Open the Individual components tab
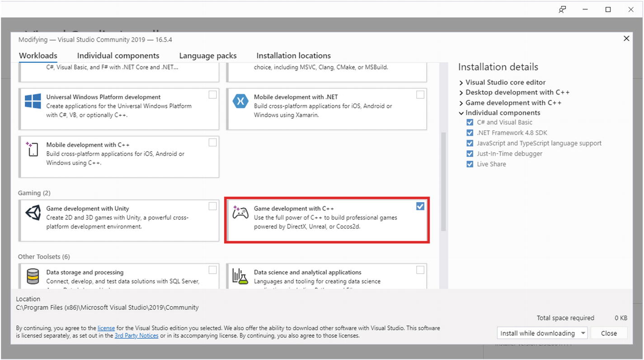The width and height of the screenshot is (644, 360). [x=118, y=56]
